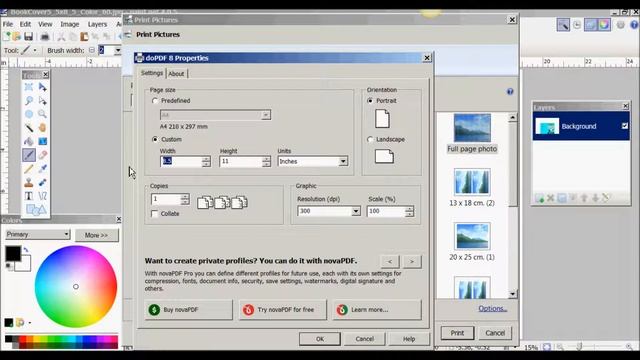
Task: Click the Open file icon in toolbar
Action: click(x=17, y=37)
